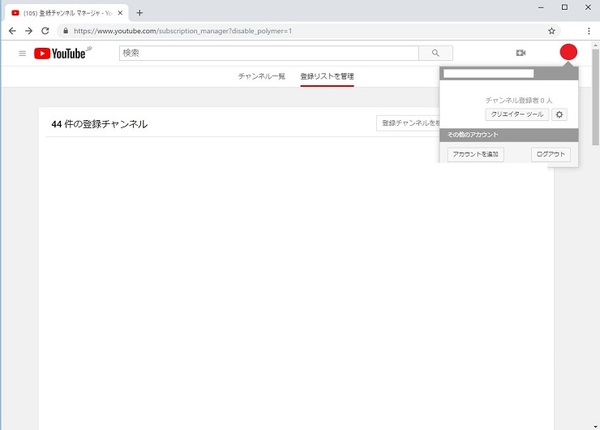Open the hamburger guide menu
Screen dimensions: 600x430
click(x=22, y=53)
